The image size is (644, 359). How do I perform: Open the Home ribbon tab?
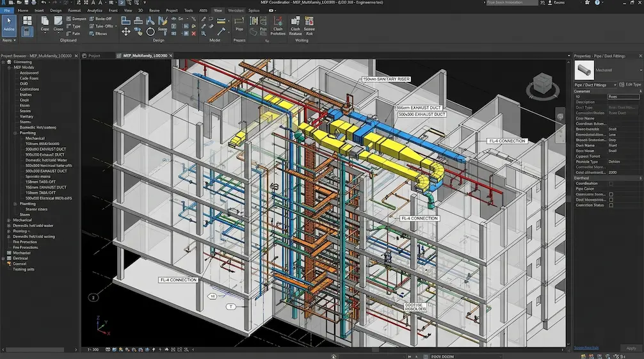pos(23,11)
